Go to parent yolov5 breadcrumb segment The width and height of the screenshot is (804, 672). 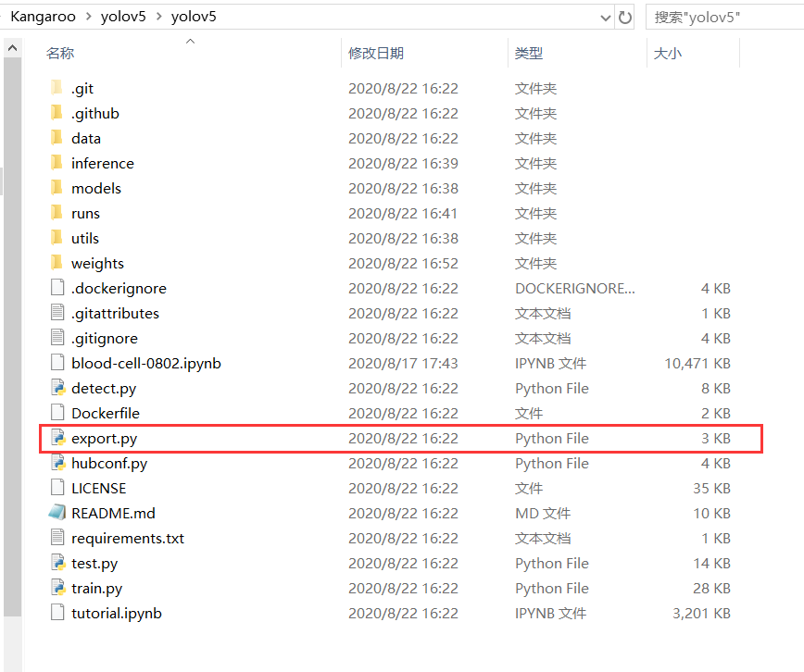point(123,17)
